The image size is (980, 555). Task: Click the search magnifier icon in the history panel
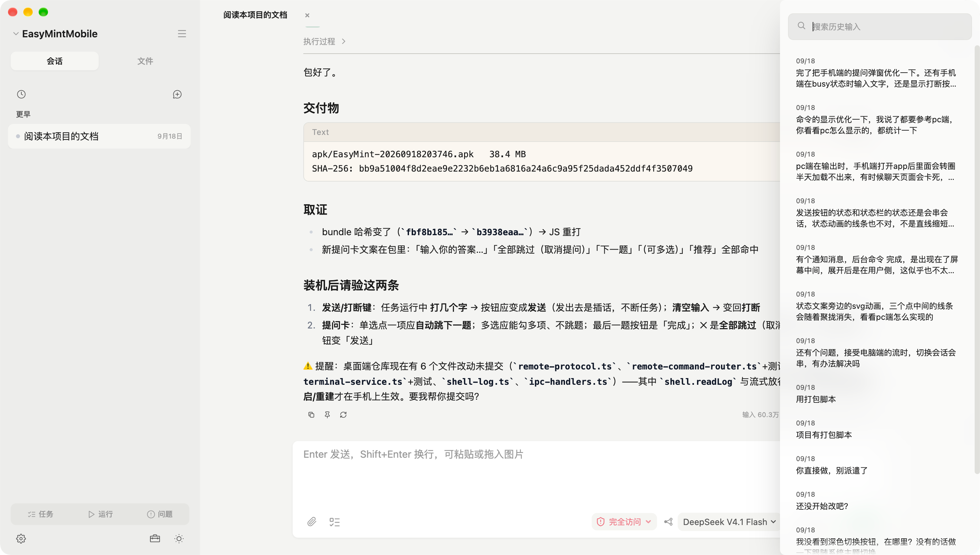point(801,26)
